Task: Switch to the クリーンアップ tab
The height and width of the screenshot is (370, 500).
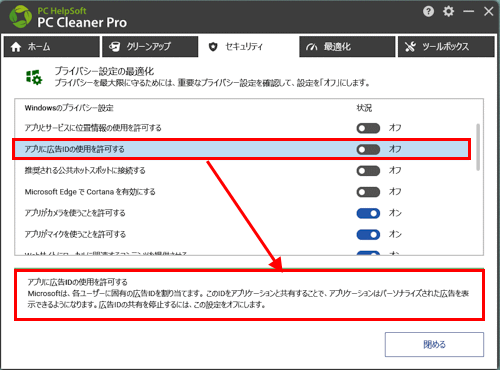Action: coord(150,47)
